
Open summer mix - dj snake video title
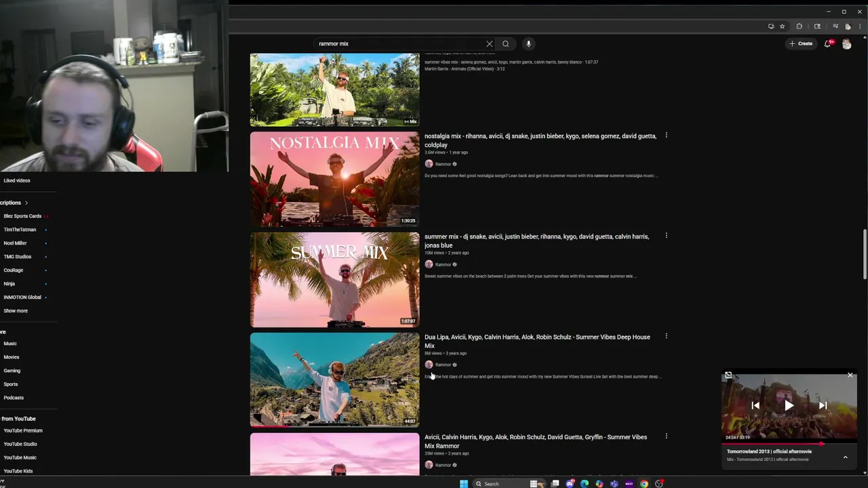click(536, 241)
